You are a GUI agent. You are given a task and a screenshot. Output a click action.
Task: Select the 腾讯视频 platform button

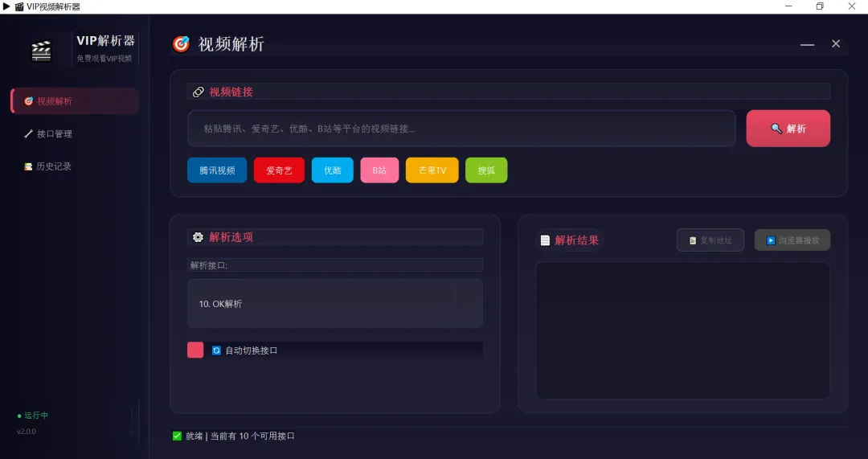click(x=217, y=170)
